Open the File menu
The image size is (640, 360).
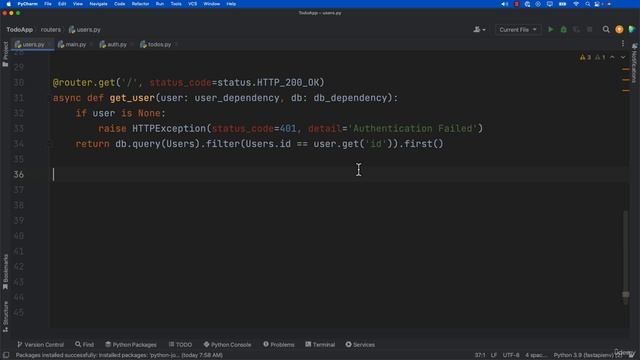(x=48, y=4)
